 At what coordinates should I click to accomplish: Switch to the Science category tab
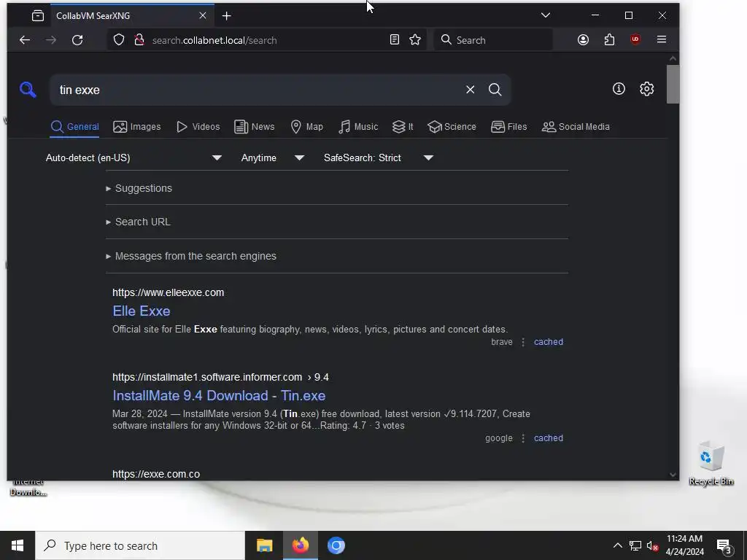pos(452,127)
